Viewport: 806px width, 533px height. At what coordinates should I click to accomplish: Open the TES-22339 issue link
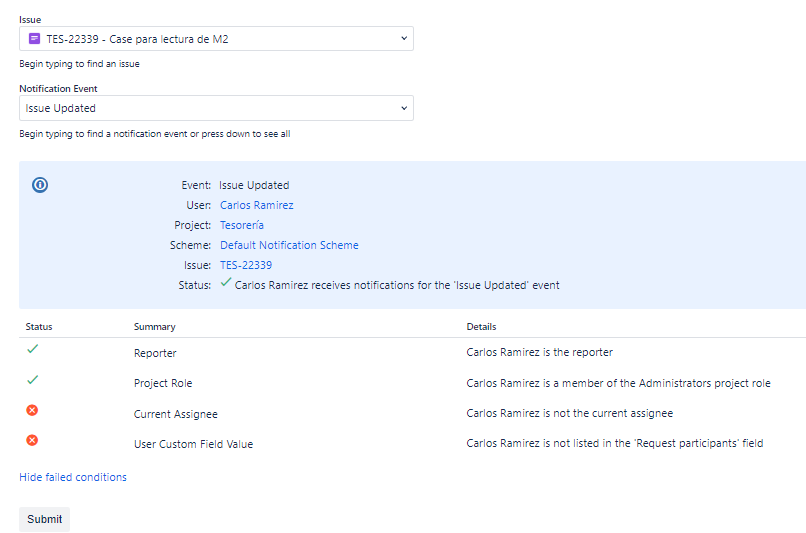[246, 265]
